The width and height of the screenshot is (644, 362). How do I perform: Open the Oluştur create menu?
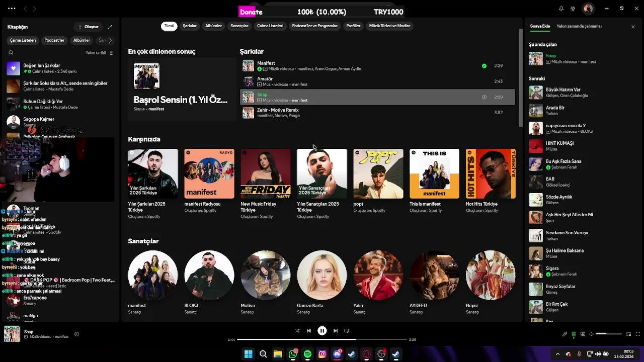coord(88,27)
